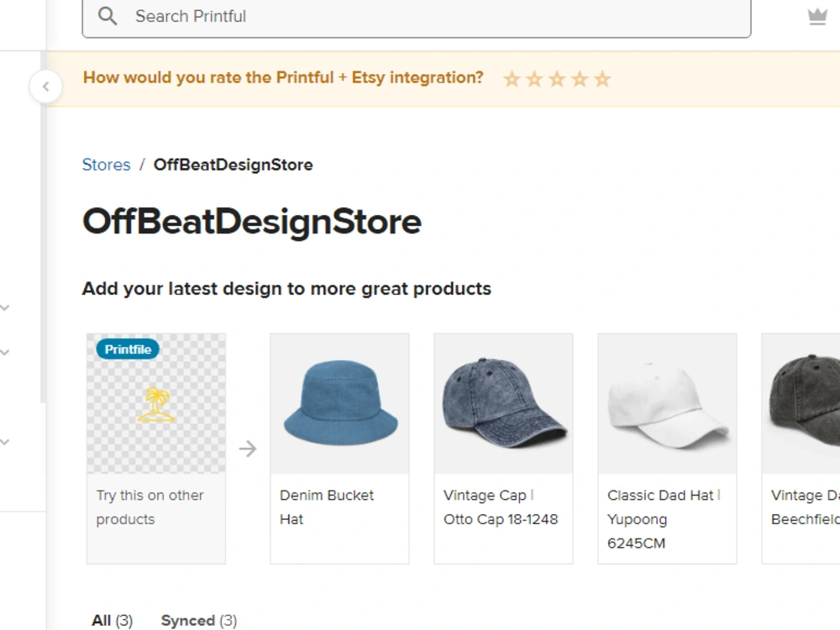Rate integration four stars
840x630 pixels.
tap(580, 79)
